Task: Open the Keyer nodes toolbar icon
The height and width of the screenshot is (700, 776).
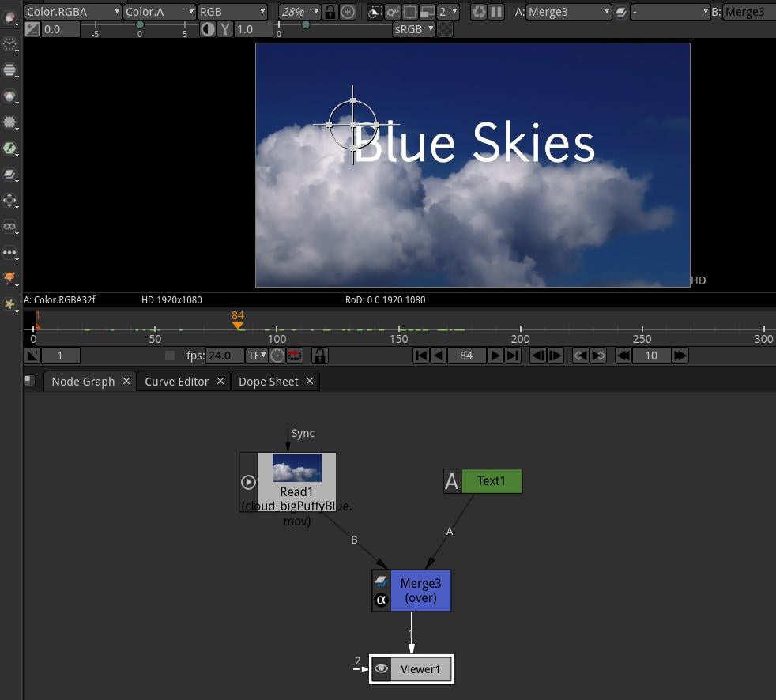Action: click(10, 148)
